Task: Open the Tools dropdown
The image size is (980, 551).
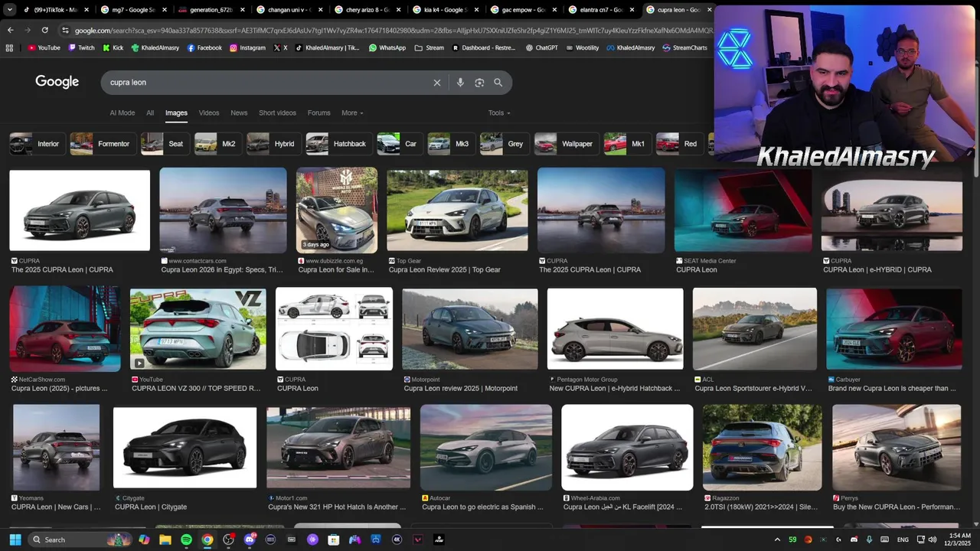Action: click(499, 113)
